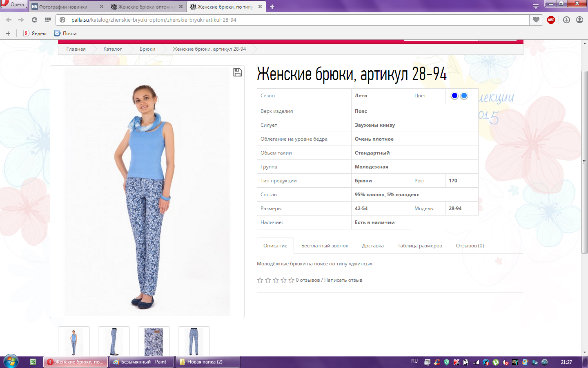Viewport: 588px width, 368px height.
Task: Open the Opera account profile icon
Action: click(579, 20)
